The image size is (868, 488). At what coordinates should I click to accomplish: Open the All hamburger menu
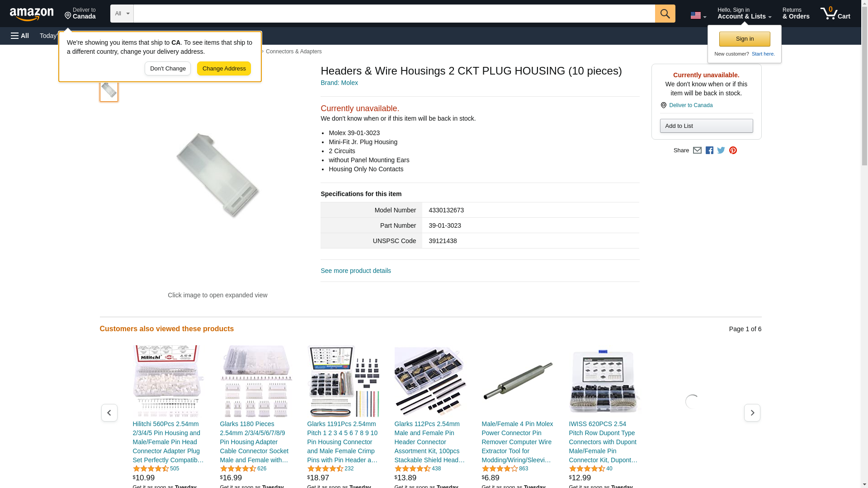[x=20, y=36]
